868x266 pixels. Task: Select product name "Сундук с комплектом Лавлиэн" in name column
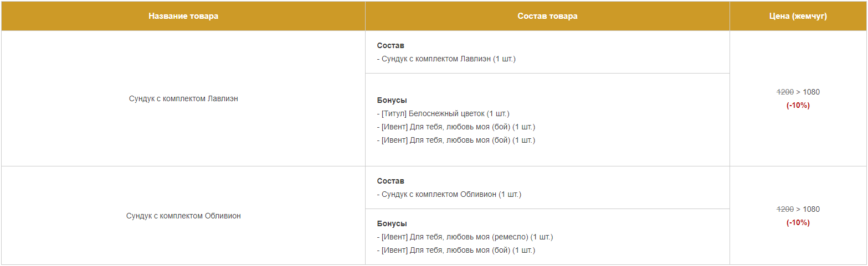click(183, 98)
